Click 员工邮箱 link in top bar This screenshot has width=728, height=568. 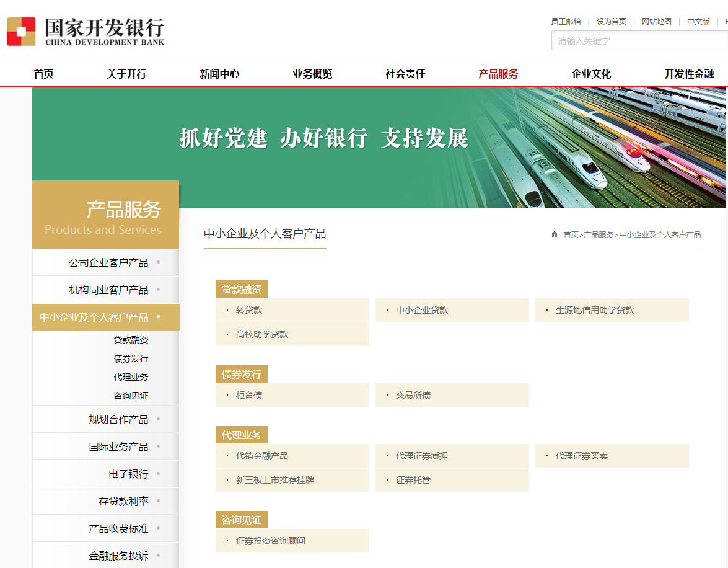coord(566,21)
